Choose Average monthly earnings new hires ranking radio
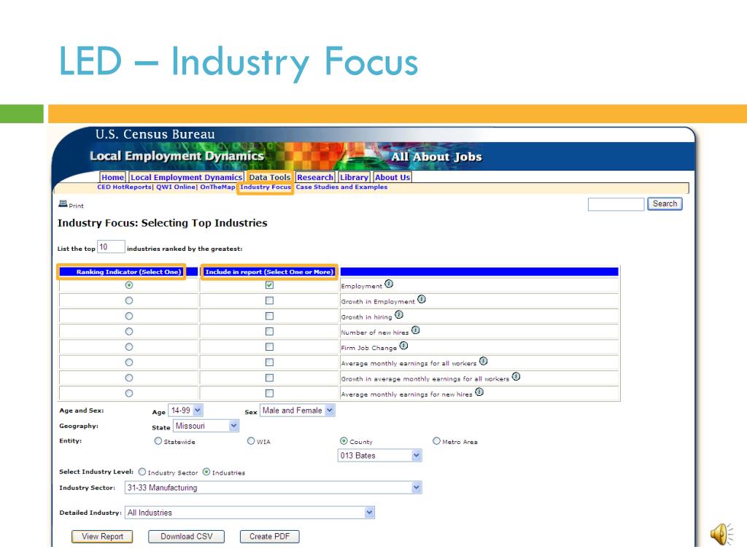 click(128, 393)
